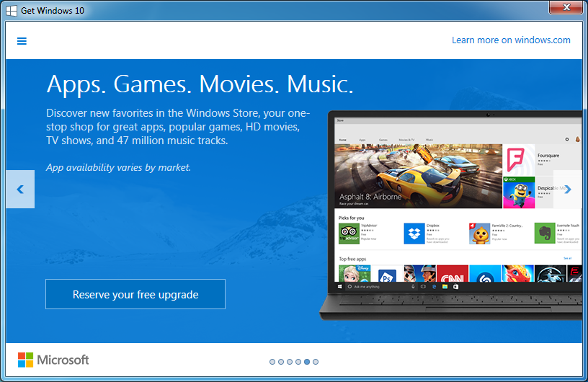588x382 pixels.
Task: Close the Get Windows 10 window
Action: coord(565,9)
